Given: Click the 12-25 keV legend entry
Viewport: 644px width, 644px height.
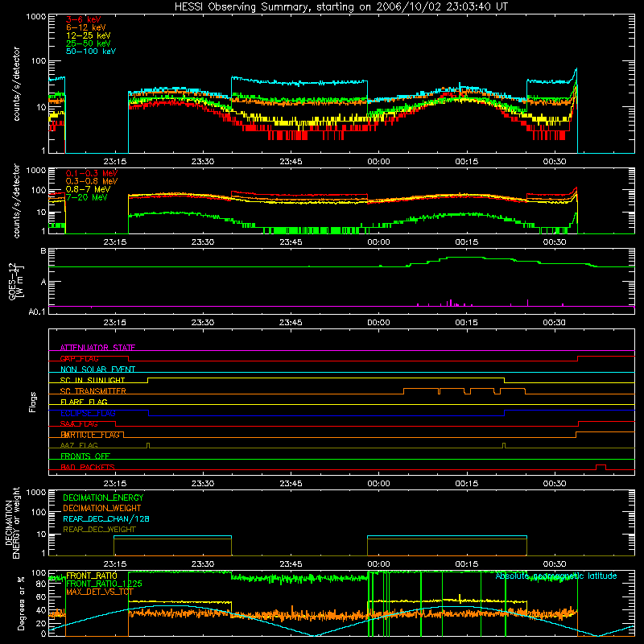Looking at the screenshot, I should point(89,35).
